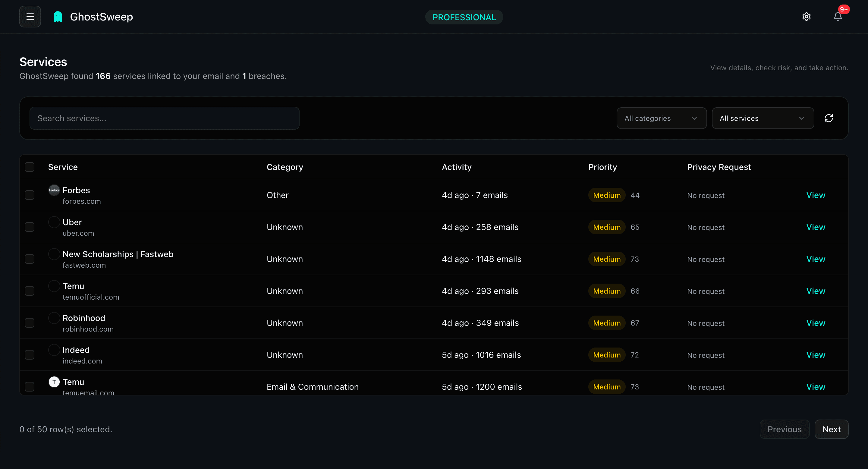
Task: Click the Activity column header
Action: (457, 167)
